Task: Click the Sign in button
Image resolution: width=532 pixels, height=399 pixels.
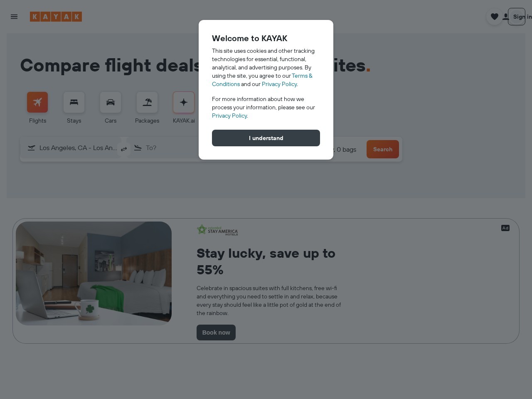Action: point(517,17)
